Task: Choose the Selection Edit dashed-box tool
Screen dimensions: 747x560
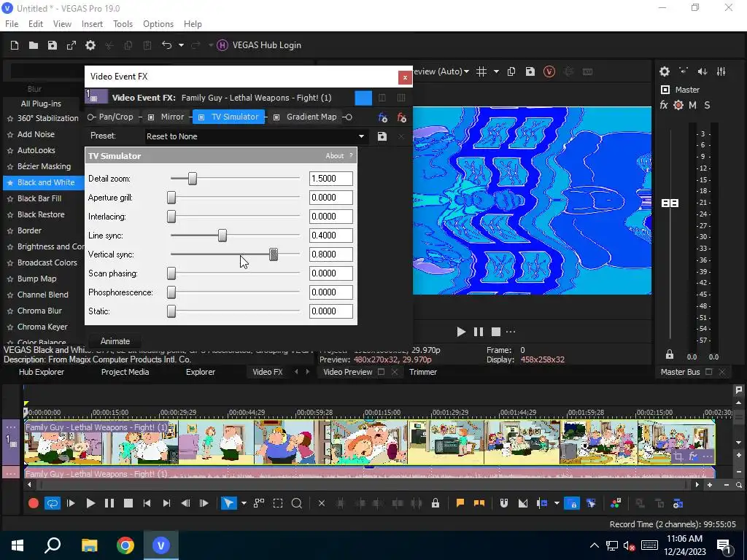Action: (278, 503)
